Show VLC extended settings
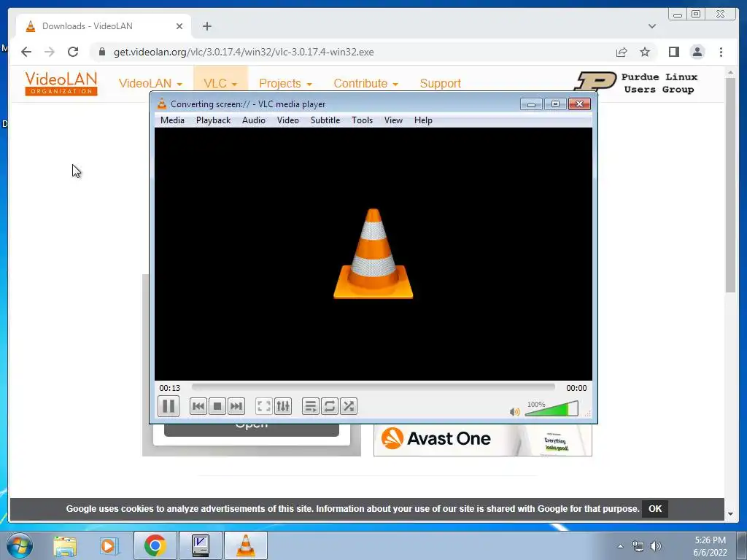The image size is (747, 560). pyautogui.click(x=283, y=406)
